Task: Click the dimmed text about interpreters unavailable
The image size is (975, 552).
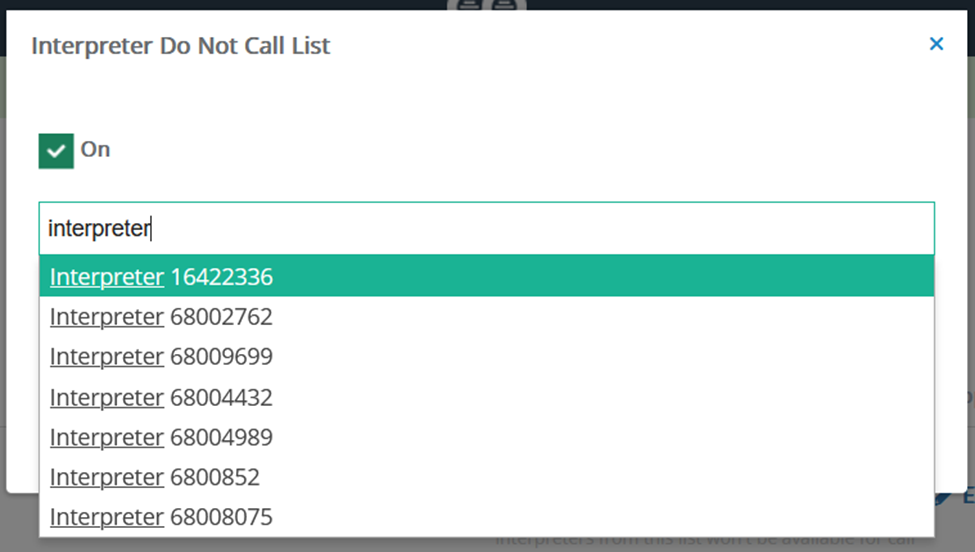Action: click(706, 541)
